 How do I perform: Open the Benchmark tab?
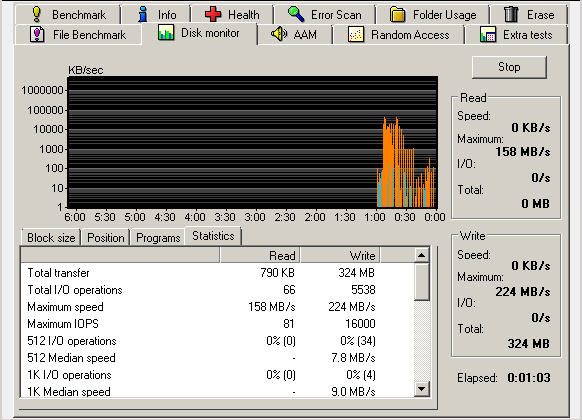[x=68, y=14]
